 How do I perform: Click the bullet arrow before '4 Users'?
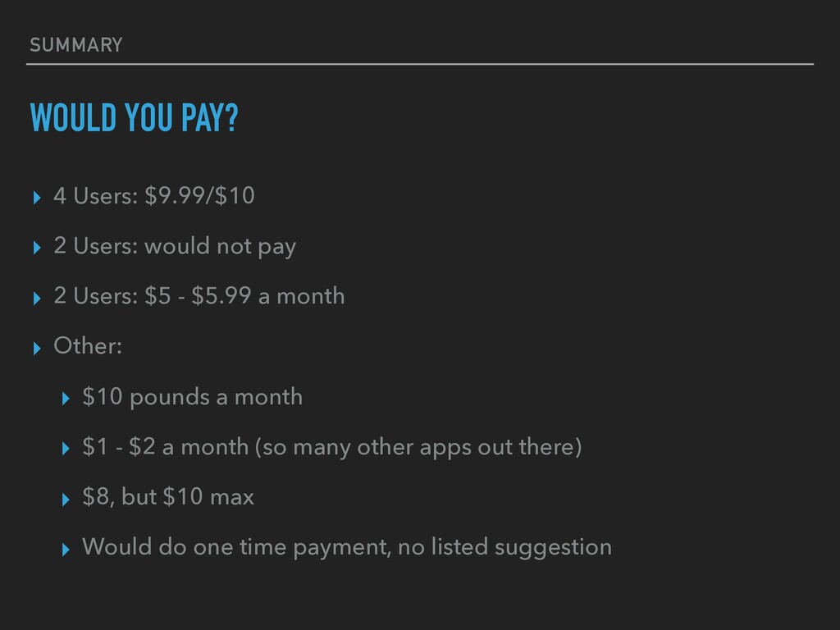(37, 198)
